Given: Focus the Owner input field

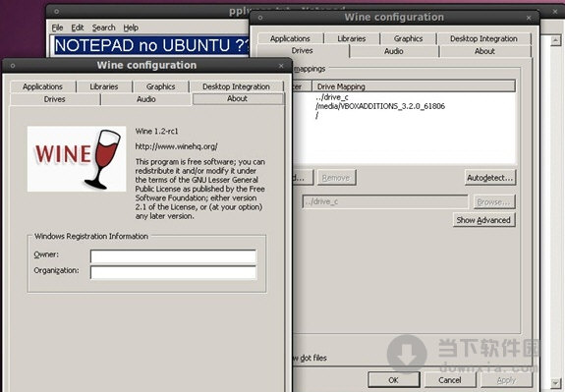Looking at the screenshot, I should click(x=173, y=256).
